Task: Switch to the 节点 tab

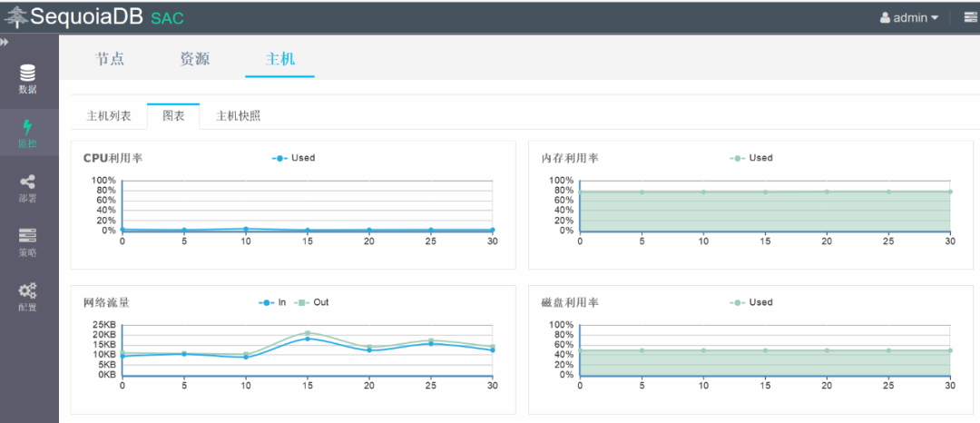Action: pyautogui.click(x=110, y=59)
